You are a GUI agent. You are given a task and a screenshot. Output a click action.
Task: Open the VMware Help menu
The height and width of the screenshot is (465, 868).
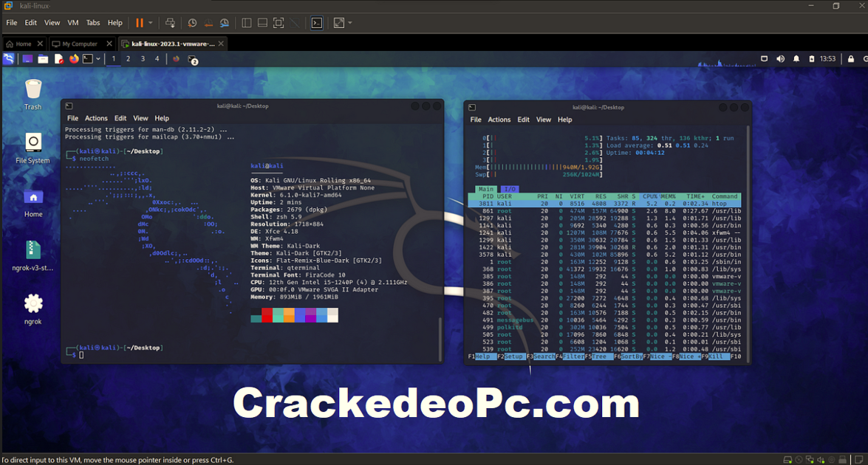(115, 23)
